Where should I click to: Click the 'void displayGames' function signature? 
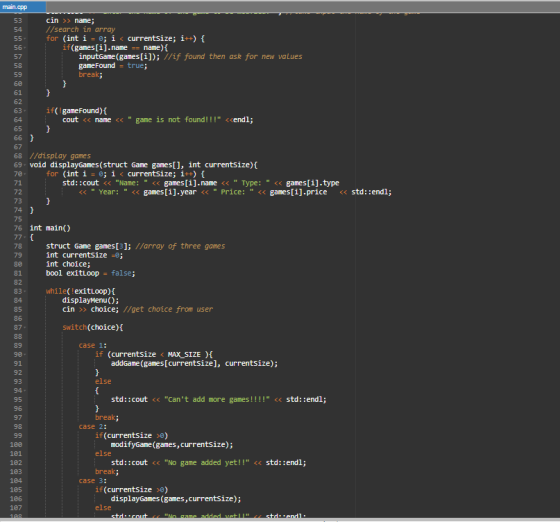(143, 165)
